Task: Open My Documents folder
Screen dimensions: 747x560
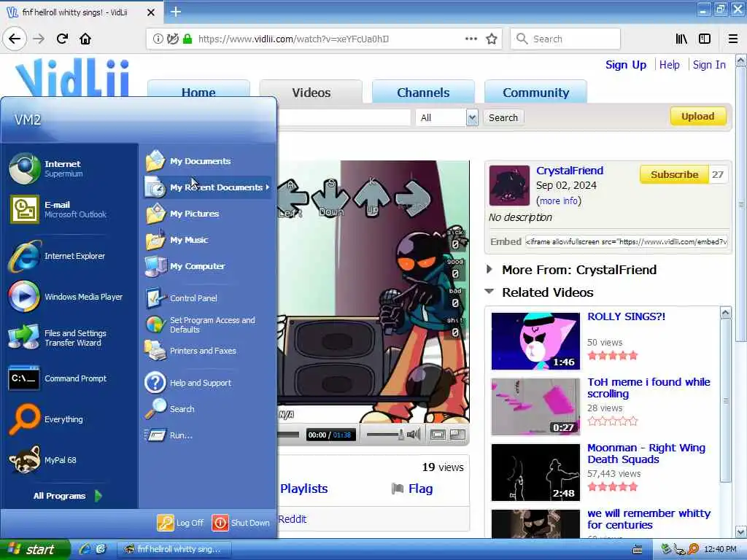Action: [x=207, y=161]
